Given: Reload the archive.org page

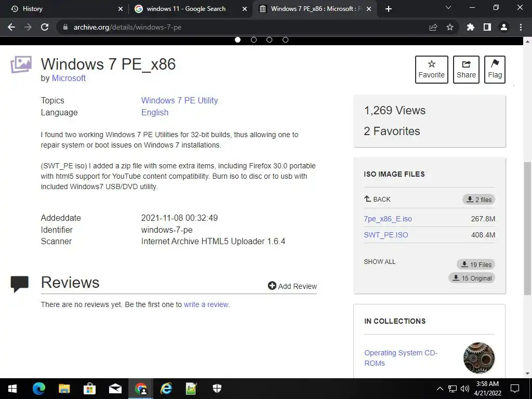Looking at the screenshot, I should [45, 27].
